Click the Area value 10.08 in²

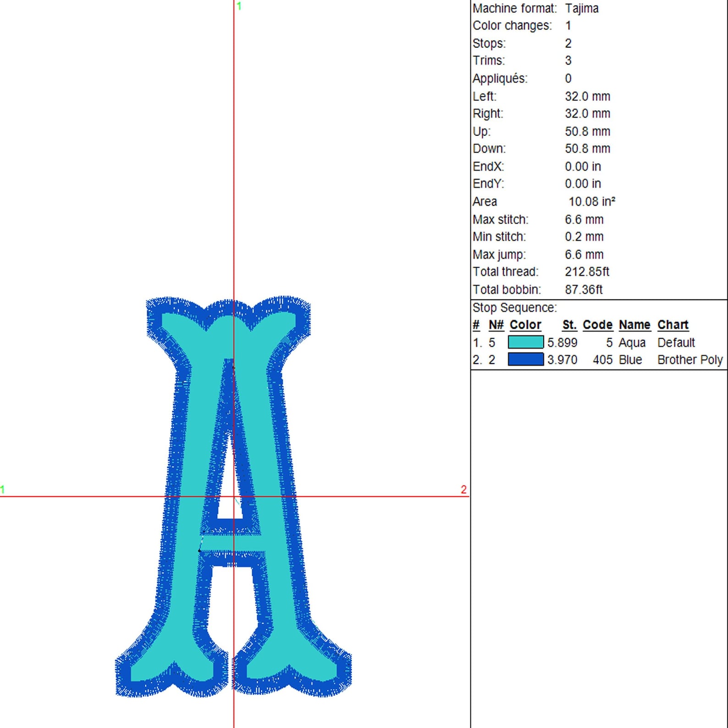tap(592, 202)
